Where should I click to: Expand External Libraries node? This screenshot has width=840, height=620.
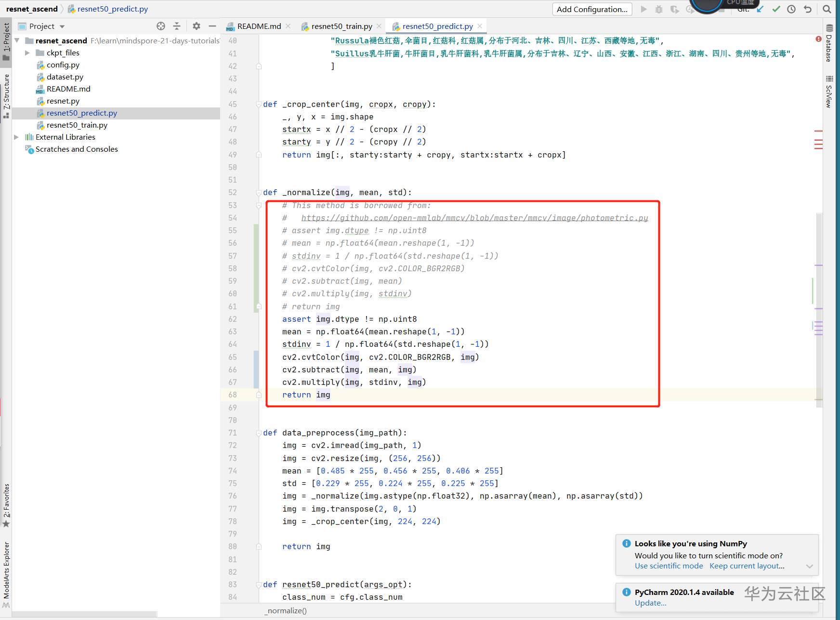[x=16, y=137]
